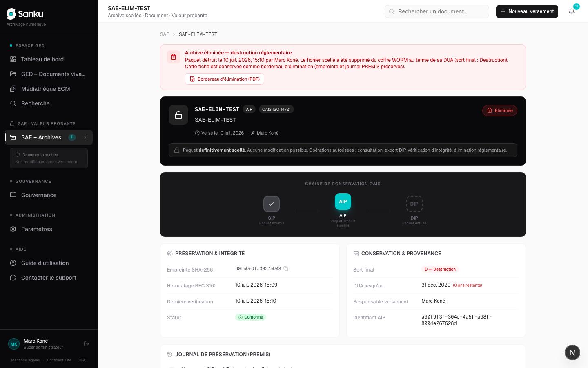Click the DUA date 31 déc. 2020

[x=436, y=285]
